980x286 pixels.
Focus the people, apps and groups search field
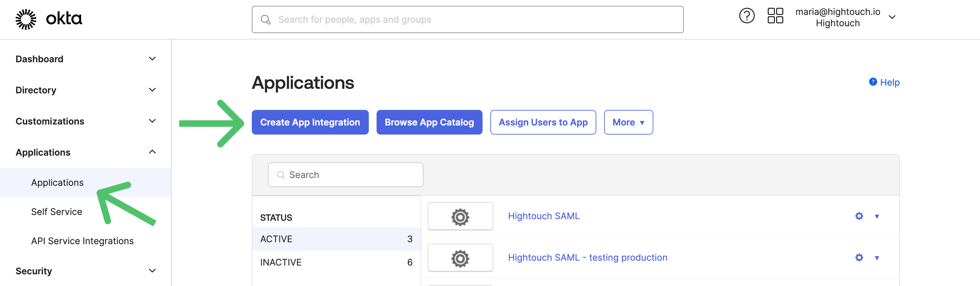[467, 19]
